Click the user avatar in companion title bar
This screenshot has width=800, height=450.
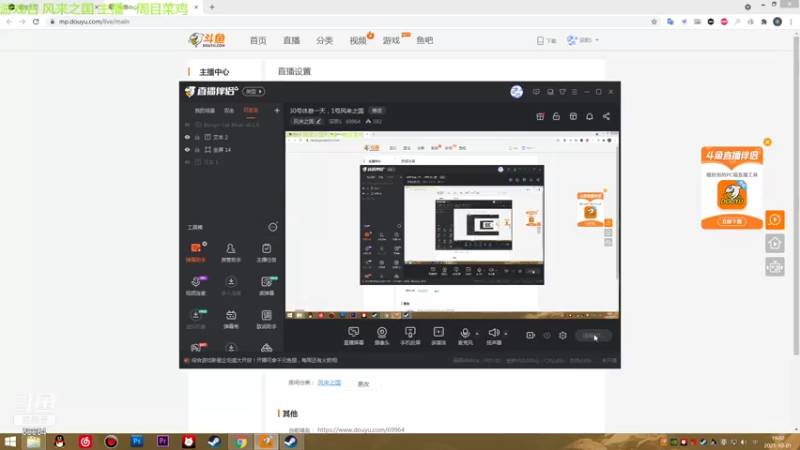click(x=516, y=92)
